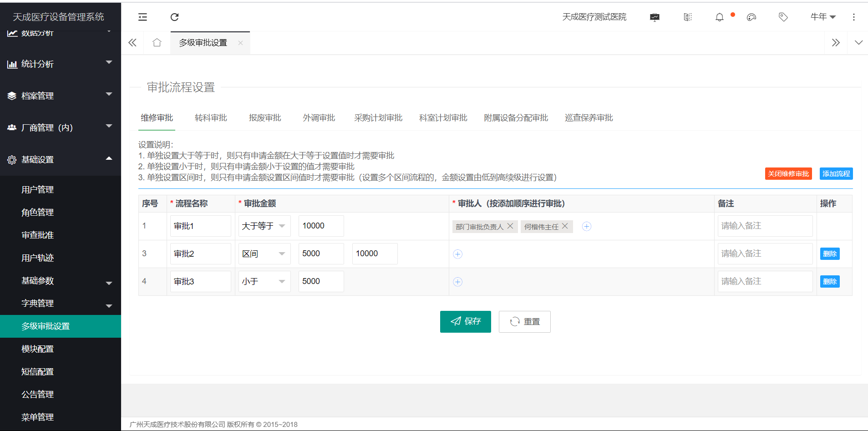Screen dimensions: 868x431
Task: Expand the 档案管理 sidebar menu
Action: click(x=61, y=96)
